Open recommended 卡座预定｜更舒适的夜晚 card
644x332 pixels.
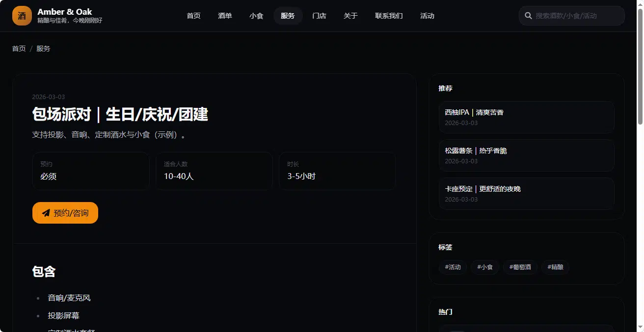527,194
